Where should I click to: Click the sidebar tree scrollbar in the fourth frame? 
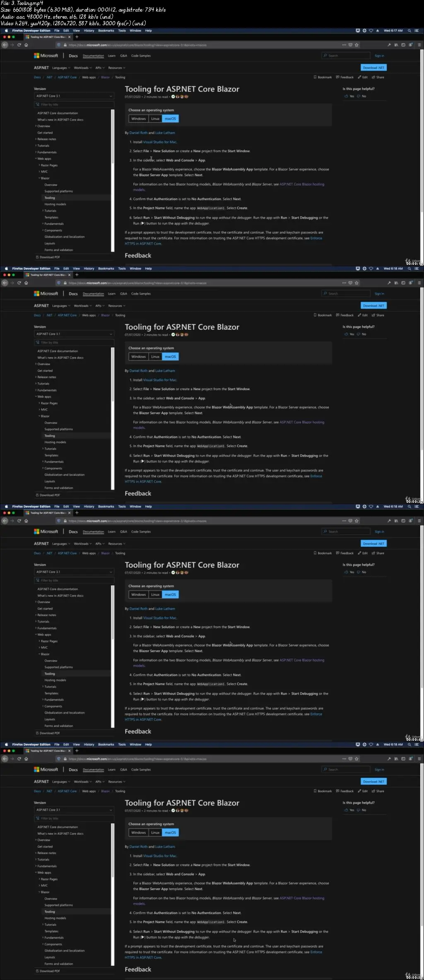coord(113,895)
